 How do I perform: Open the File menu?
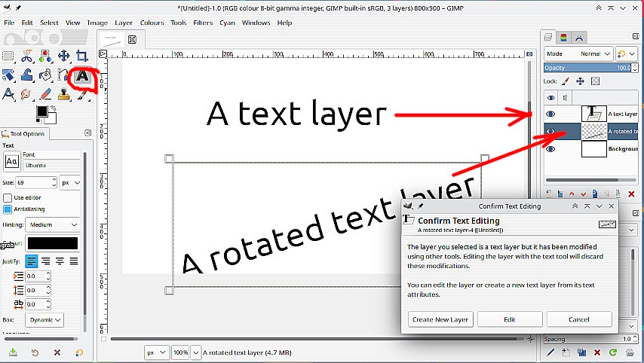pyautogui.click(x=9, y=23)
